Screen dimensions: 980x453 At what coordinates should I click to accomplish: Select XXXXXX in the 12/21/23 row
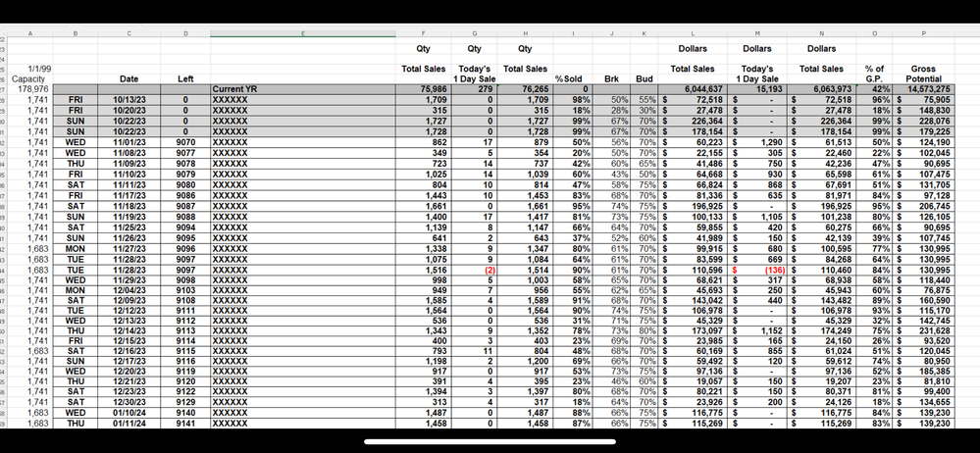click(x=302, y=381)
